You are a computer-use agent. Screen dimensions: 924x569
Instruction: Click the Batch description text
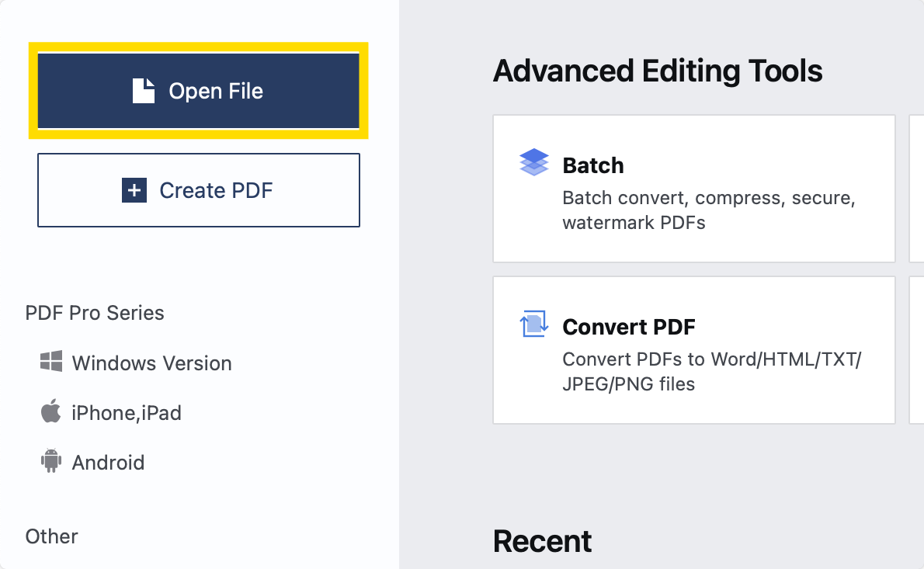click(x=708, y=210)
